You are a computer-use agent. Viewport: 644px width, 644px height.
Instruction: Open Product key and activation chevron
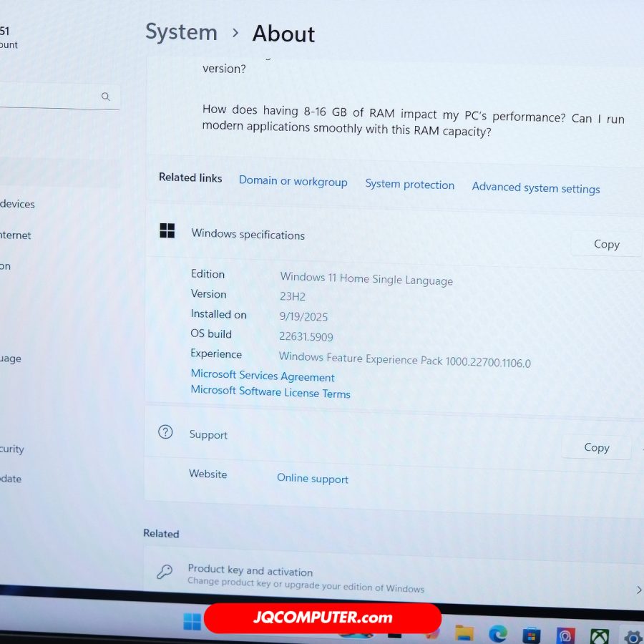pyautogui.click(x=639, y=590)
